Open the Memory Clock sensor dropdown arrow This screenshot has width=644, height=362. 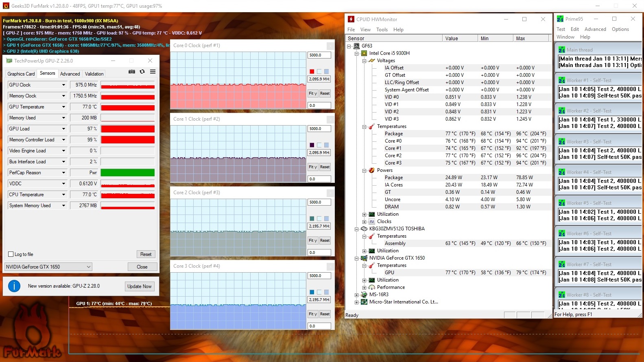pos(63,96)
